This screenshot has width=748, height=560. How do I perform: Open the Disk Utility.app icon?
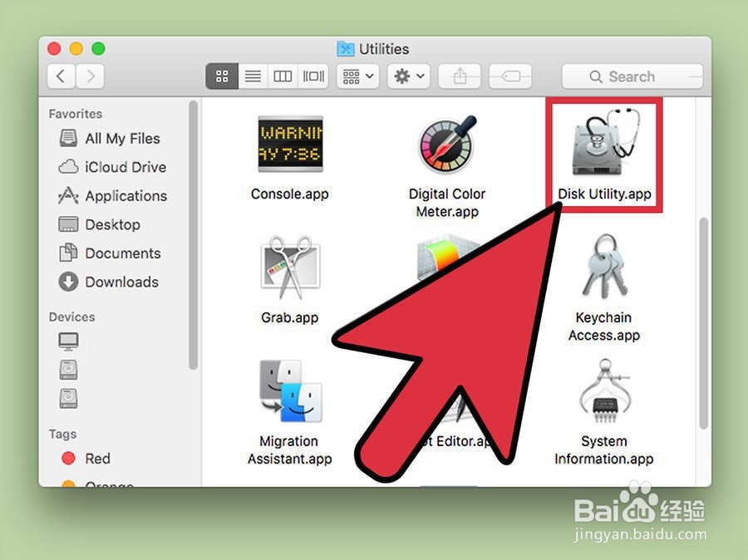point(604,142)
